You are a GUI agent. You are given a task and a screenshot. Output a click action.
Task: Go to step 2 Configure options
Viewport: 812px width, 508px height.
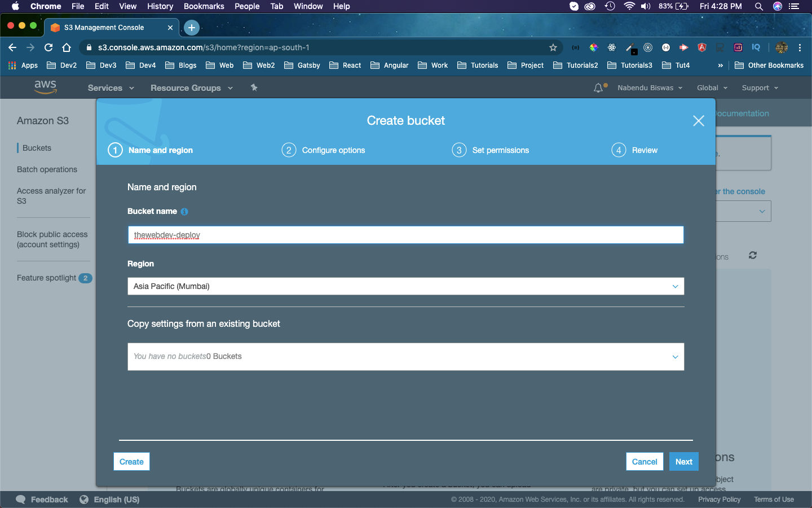click(x=323, y=150)
